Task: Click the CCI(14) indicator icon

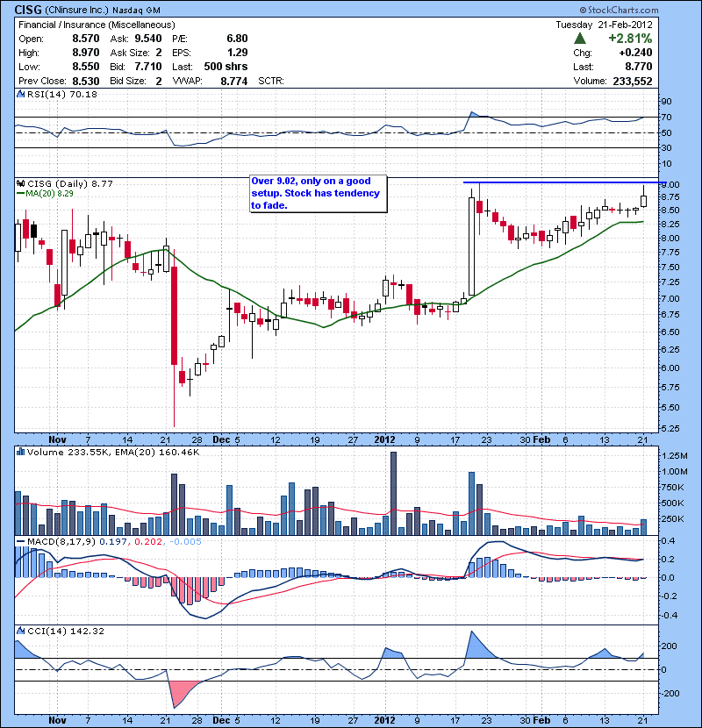Action: click(20, 631)
